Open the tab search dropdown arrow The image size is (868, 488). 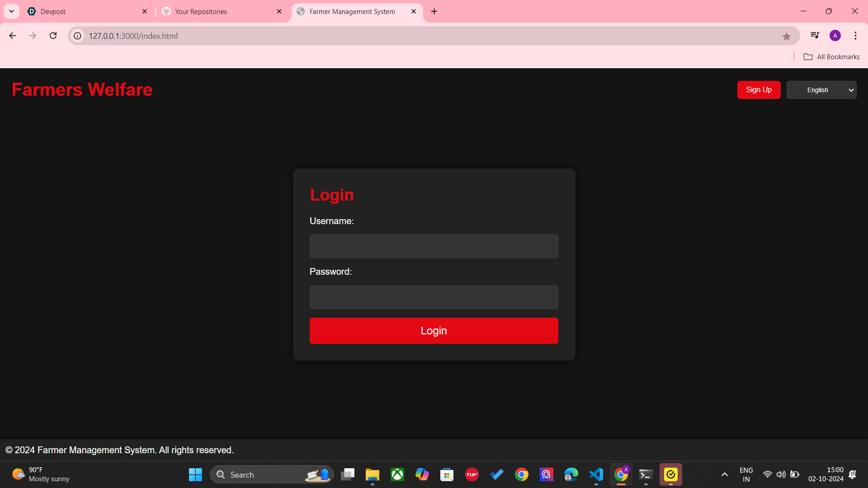click(11, 11)
